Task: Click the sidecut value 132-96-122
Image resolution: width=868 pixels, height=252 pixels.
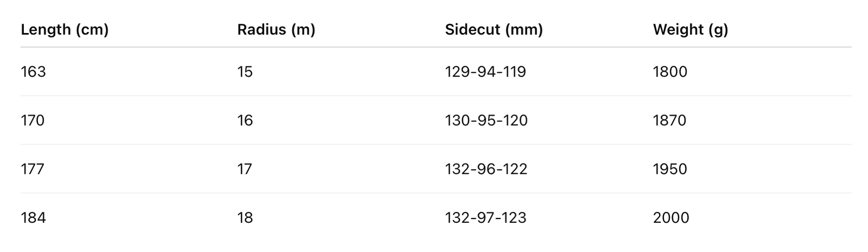Action: click(x=486, y=169)
